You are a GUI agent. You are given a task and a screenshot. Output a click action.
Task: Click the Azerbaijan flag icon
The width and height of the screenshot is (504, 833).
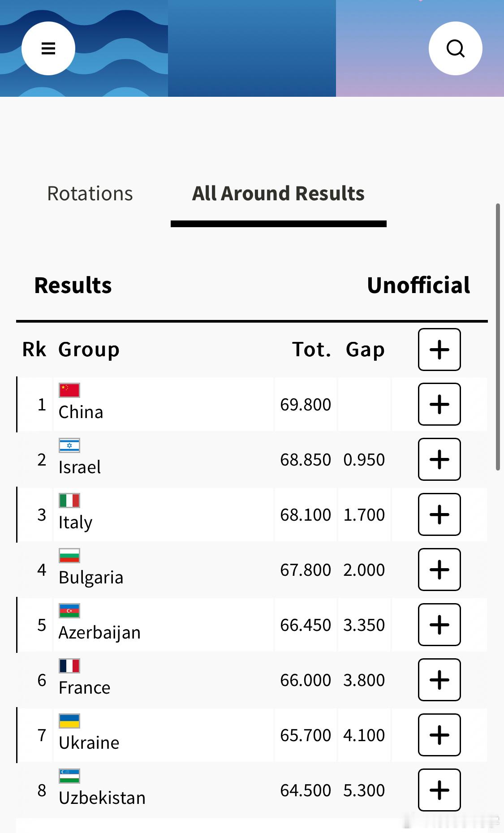(69, 611)
